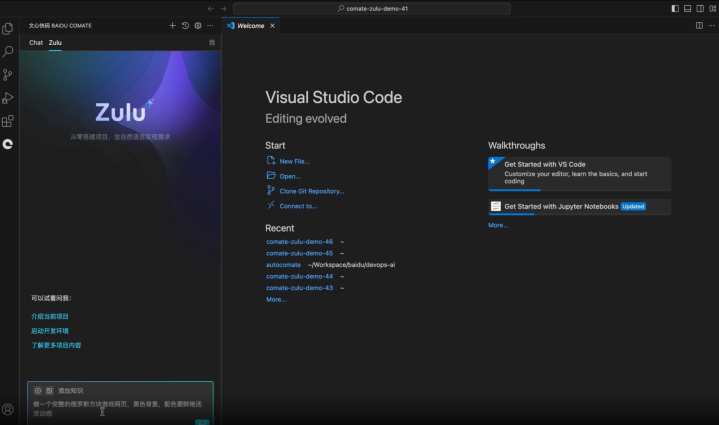719x425 pixels.
Task: Open Get Started with VS Code walkthrough
Action: (x=580, y=174)
